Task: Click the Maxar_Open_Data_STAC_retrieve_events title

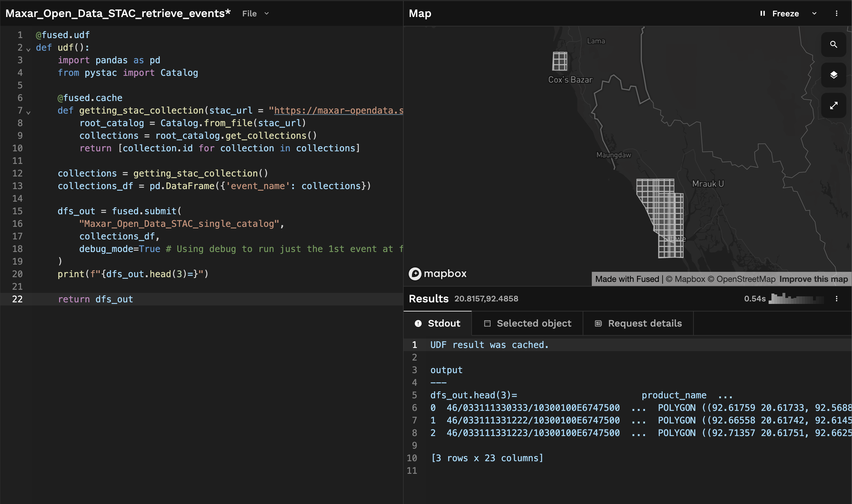Action: point(118,13)
